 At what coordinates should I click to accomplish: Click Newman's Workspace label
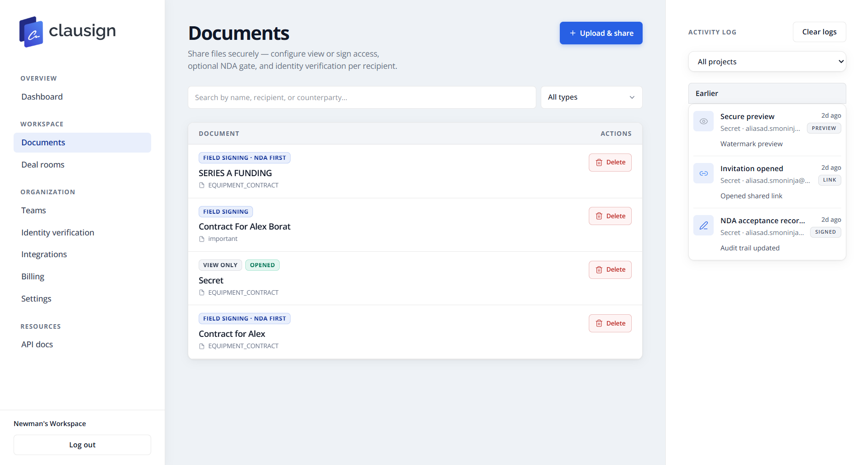(50, 424)
